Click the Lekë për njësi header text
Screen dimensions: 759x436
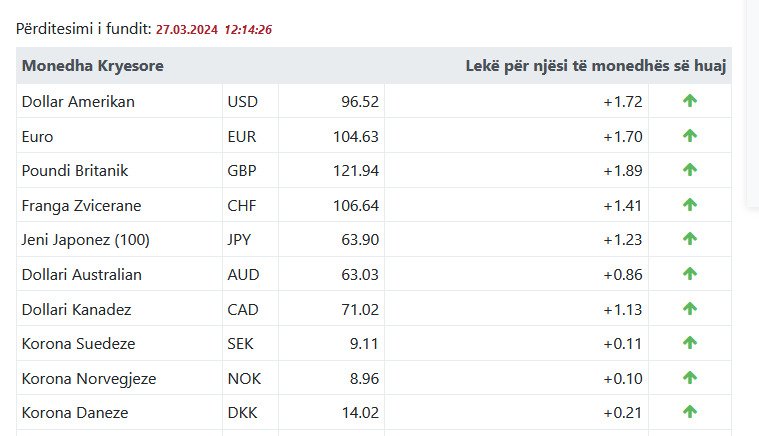pyautogui.click(x=596, y=66)
